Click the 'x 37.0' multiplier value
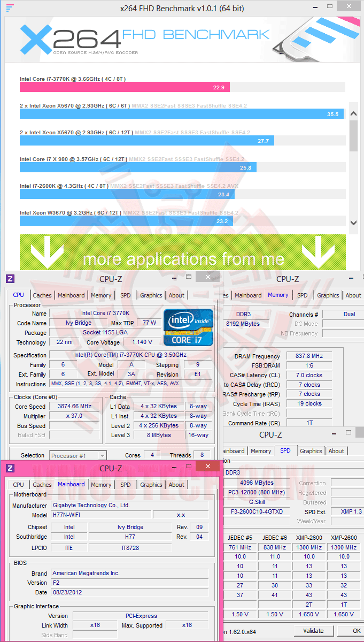The image size is (364, 642). tap(74, 416)
